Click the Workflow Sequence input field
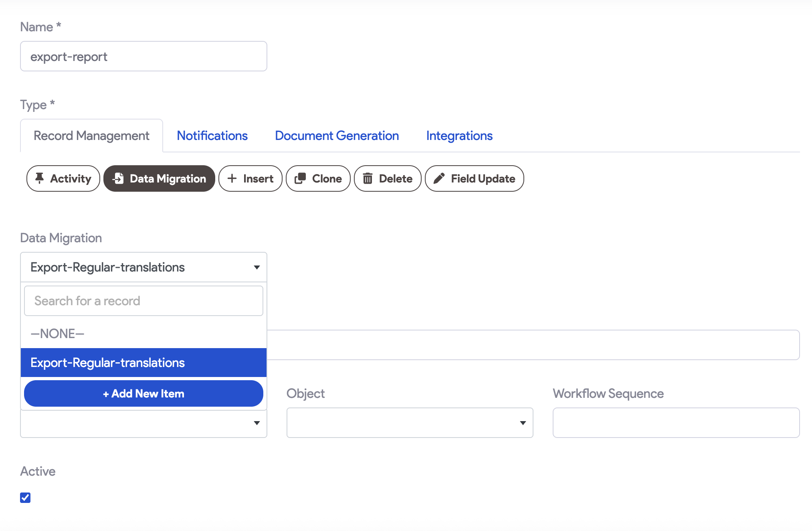Image resolution: width=812 pixels, height=531 pixels. (676, 423)
